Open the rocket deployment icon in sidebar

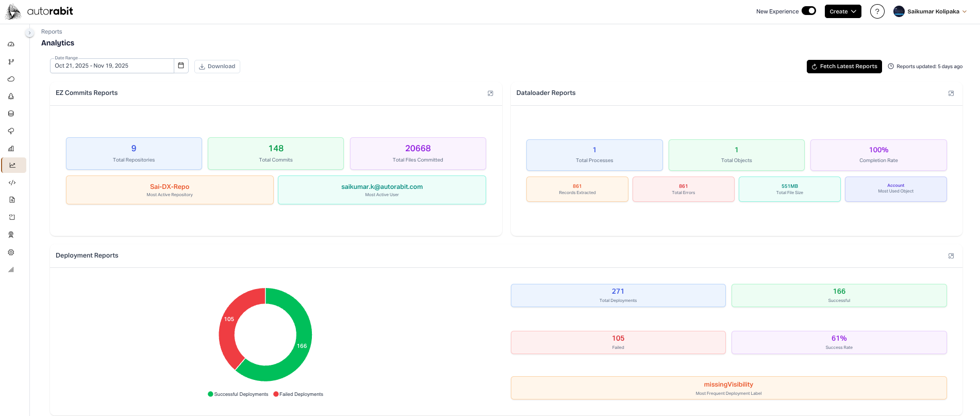pyautogui.click(x=11, y=97)
